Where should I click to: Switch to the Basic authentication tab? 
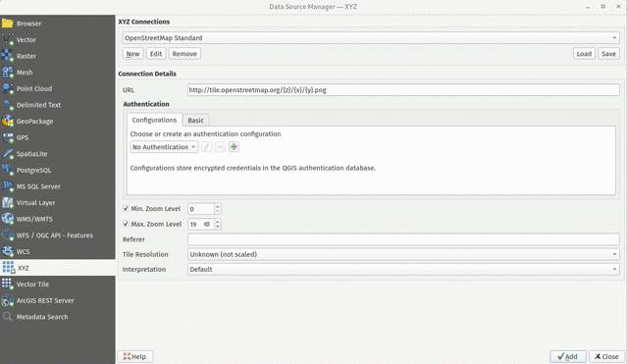tap(196, 120)
